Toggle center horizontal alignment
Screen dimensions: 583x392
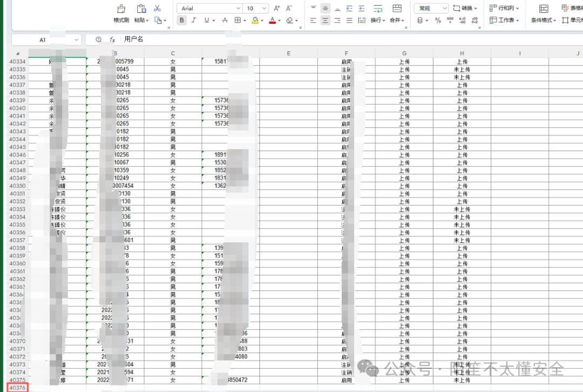point(326,20)
